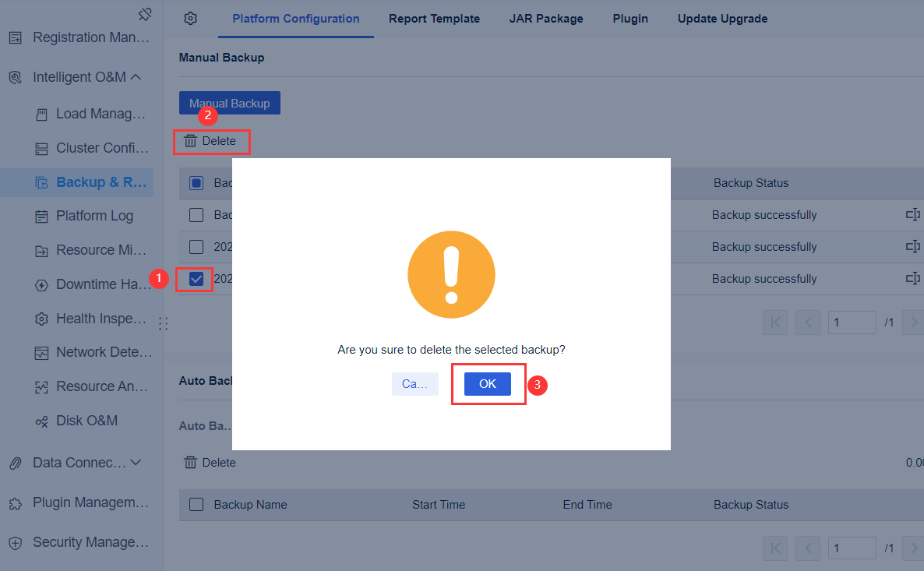Click the Cluster Configuration icon
The image size is (924, 571).
point(41,149)
